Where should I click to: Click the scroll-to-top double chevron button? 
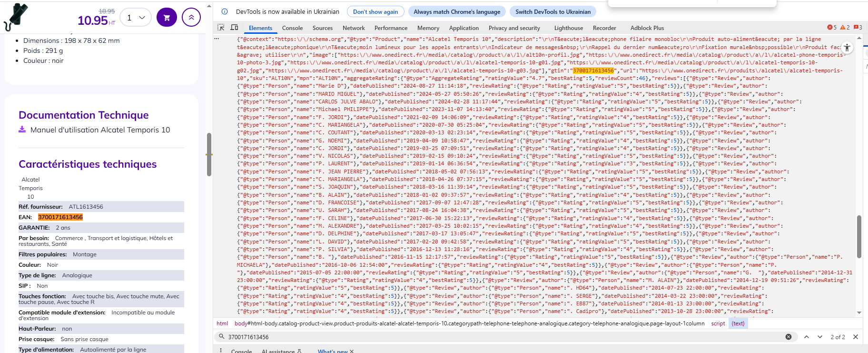coord(191,18)
